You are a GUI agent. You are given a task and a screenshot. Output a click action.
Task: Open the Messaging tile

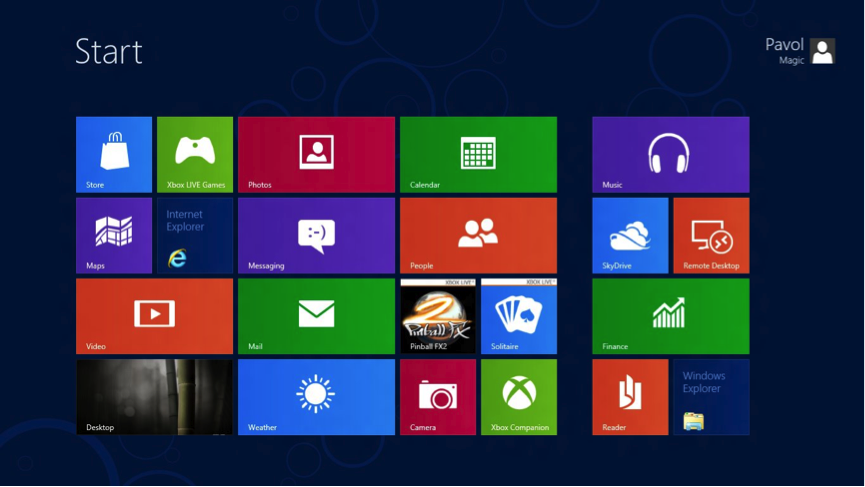pyautogui.click(x=316, y=235)
